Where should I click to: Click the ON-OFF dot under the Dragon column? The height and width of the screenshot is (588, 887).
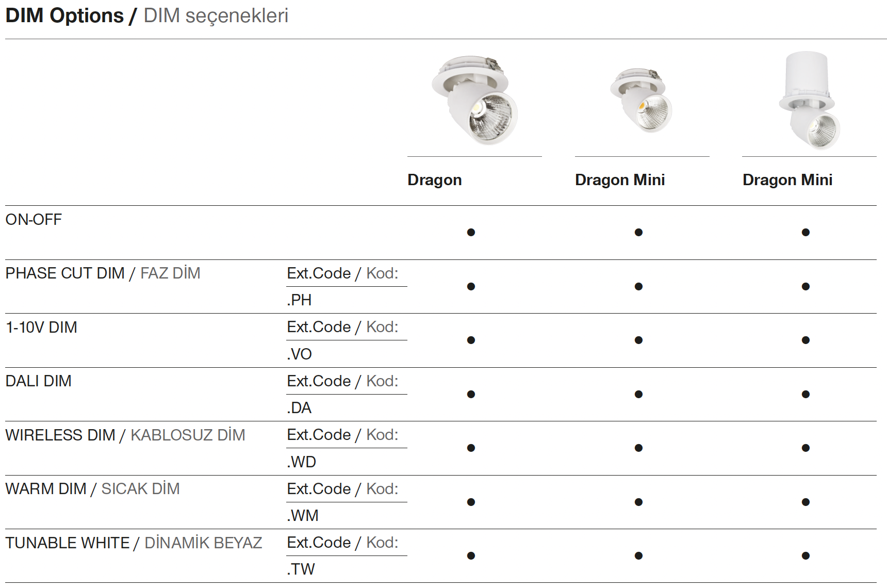471,233
